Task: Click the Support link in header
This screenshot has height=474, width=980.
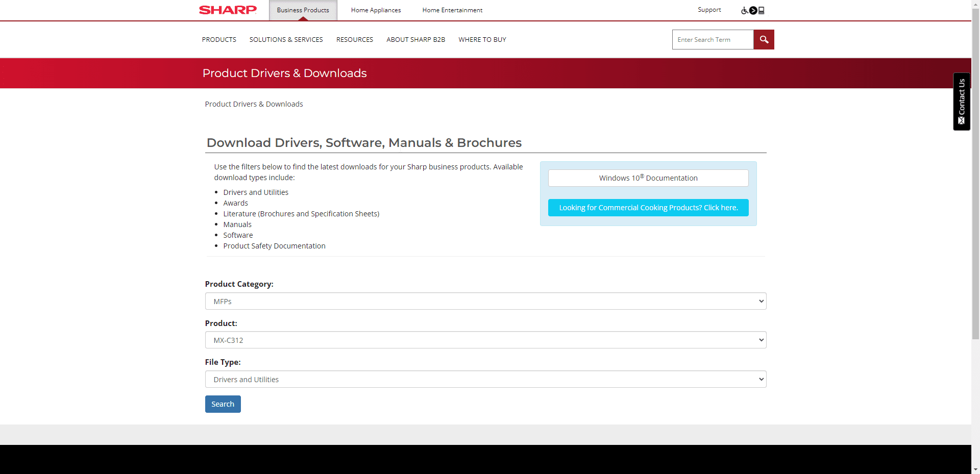Action: tap(709, 10)
